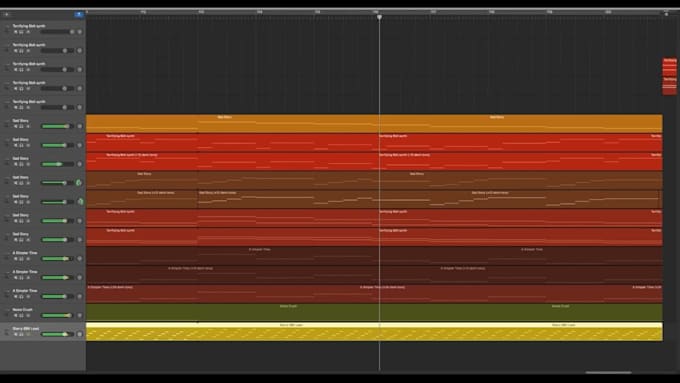Select the Noise Crush track header name
Screen dimensions: 680x383
click(x=23, y=310)
